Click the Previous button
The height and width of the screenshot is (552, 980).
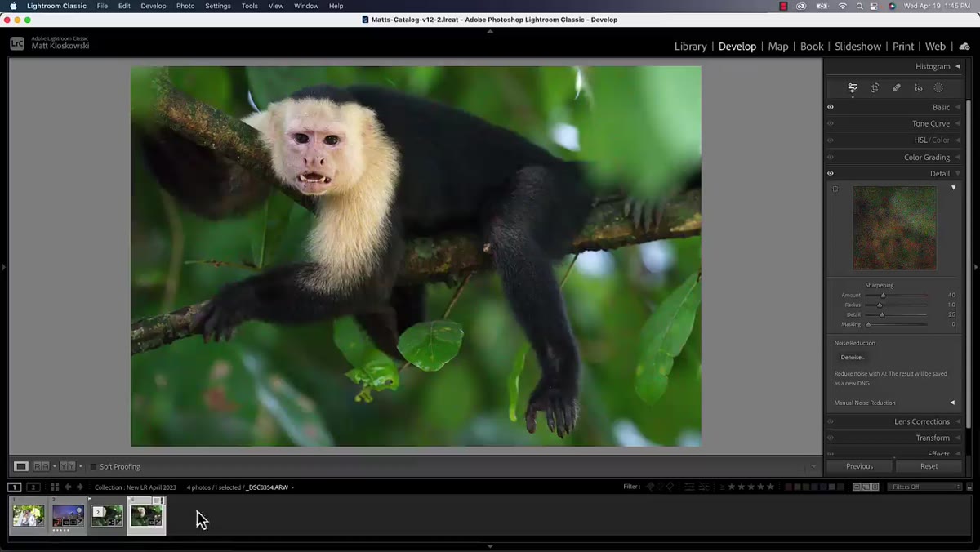(859, 466)
